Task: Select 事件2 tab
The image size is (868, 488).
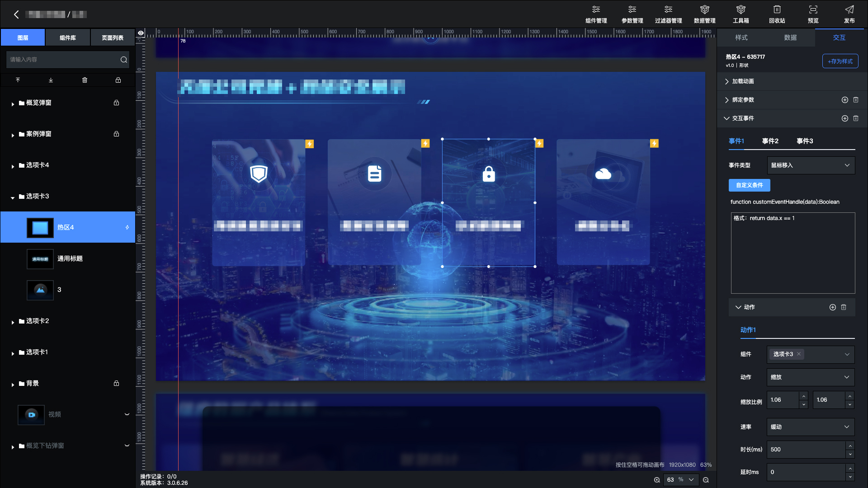Action: (x=770, y=141)
